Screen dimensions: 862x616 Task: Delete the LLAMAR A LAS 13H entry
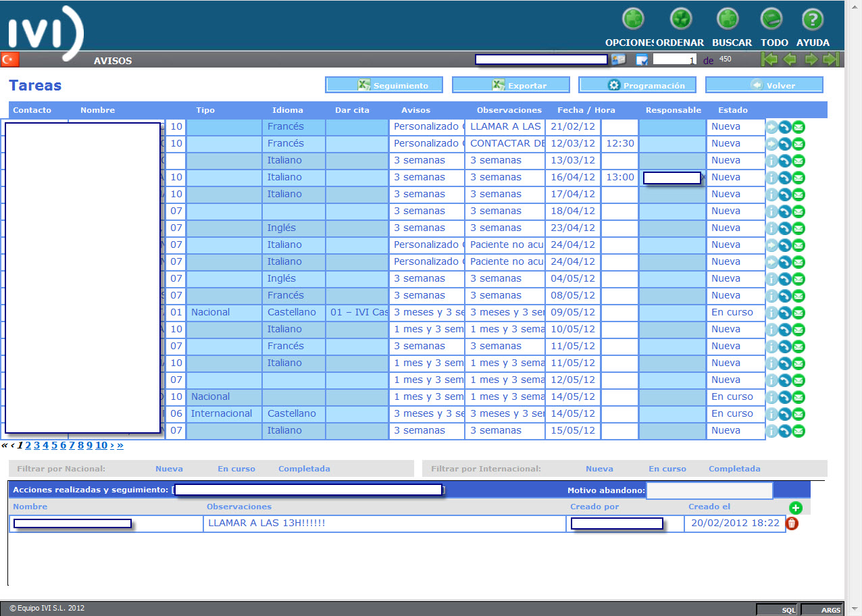pyautogui.click(x=792, y=523)
